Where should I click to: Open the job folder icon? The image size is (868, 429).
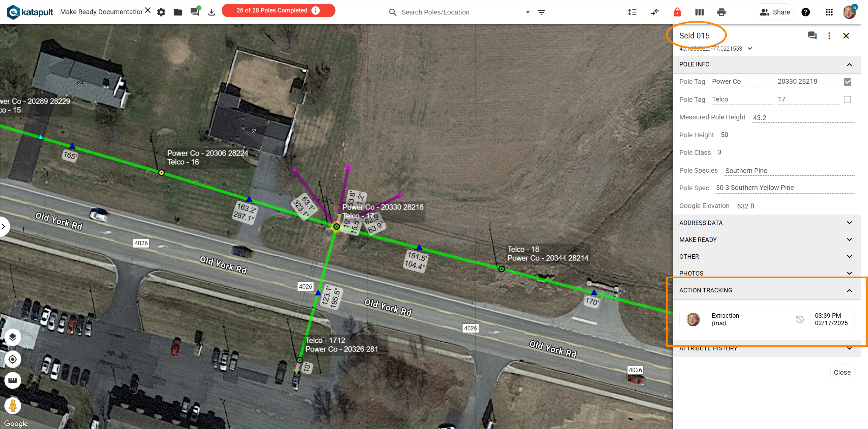[178, 12]
